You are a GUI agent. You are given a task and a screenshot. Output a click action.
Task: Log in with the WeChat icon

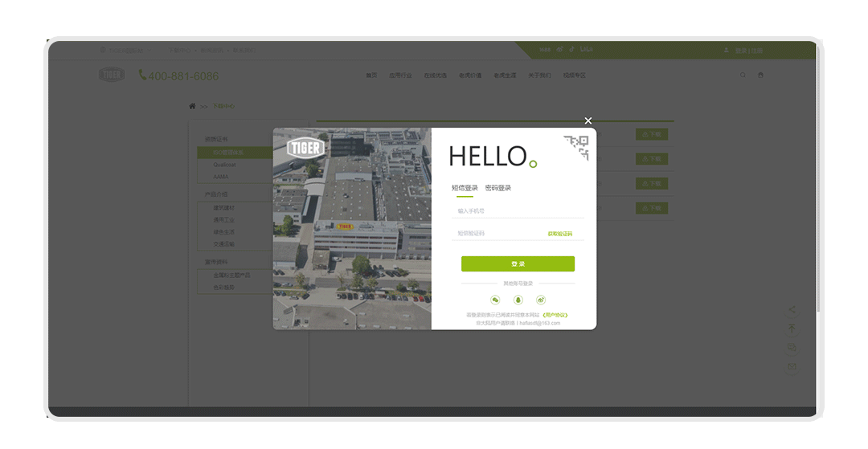(x=495, y=300)
